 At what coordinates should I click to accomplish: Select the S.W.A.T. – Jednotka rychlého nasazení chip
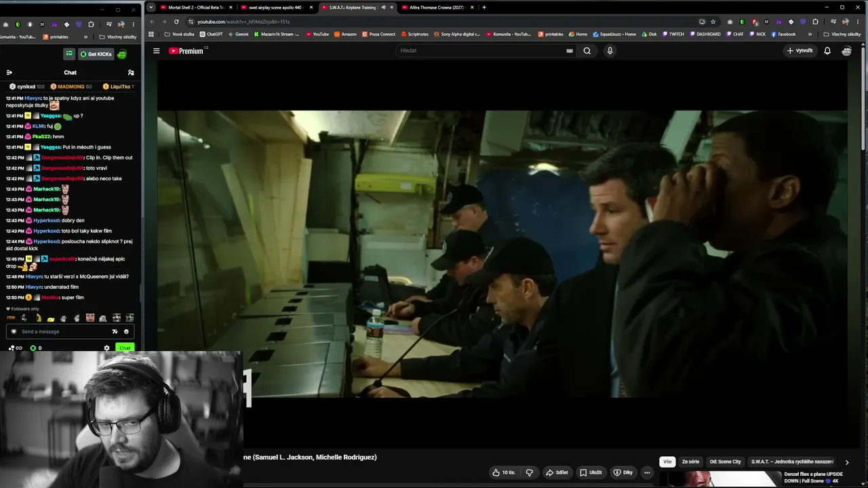(x=792, y=462)
